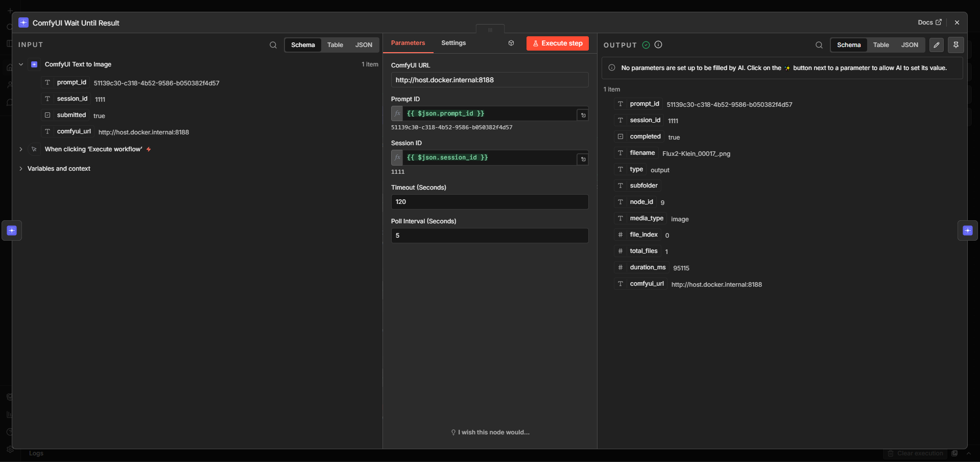
Task: Click the cube icon beside Settings
Action: point(511,43)
